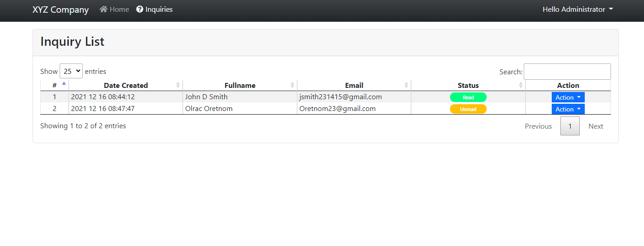Sort table by Status column

[x=468, y=85]
